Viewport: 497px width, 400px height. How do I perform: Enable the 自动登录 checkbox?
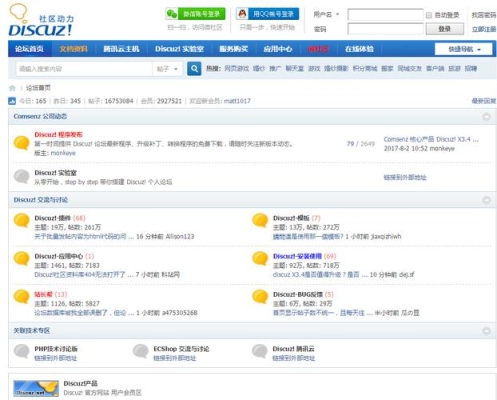(429, 15)
